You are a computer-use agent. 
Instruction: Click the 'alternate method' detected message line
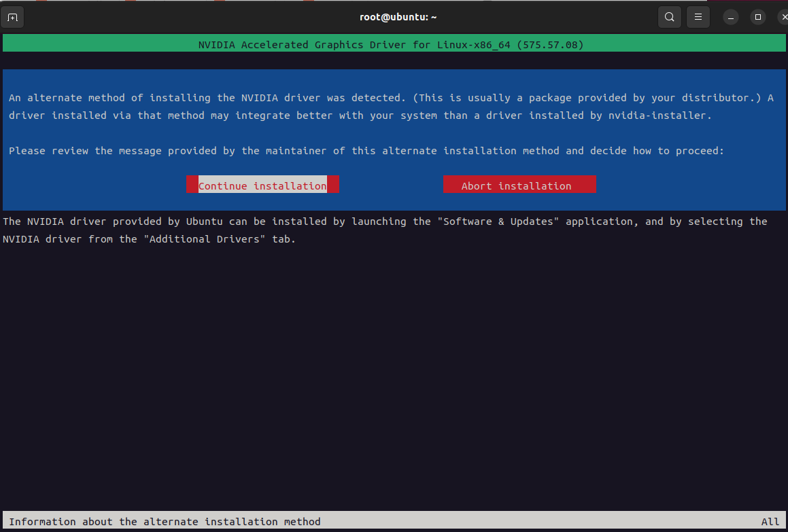391,98
